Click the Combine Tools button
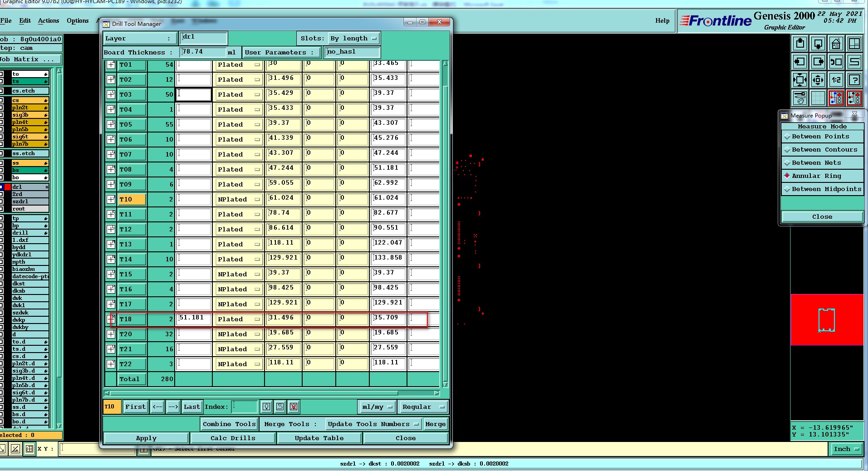This screenshot has width=868, height=471. click(x=229, y=424)
